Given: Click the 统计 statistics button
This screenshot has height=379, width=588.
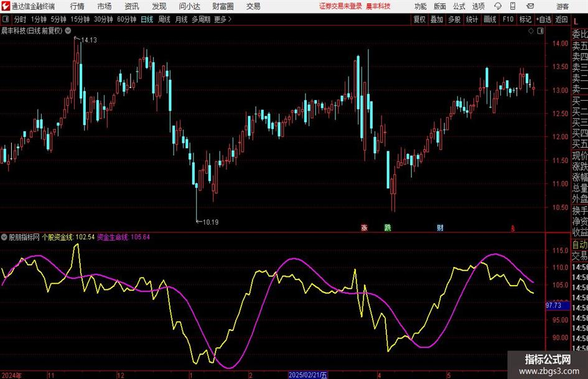Looking at the screenshot, I should (472, 19).
